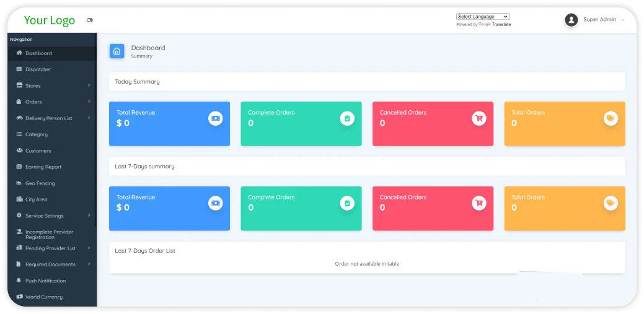Expand the Orders submenu chevron
The width and height of the screenshot is (644, 314).
click(x=89, y=102)
